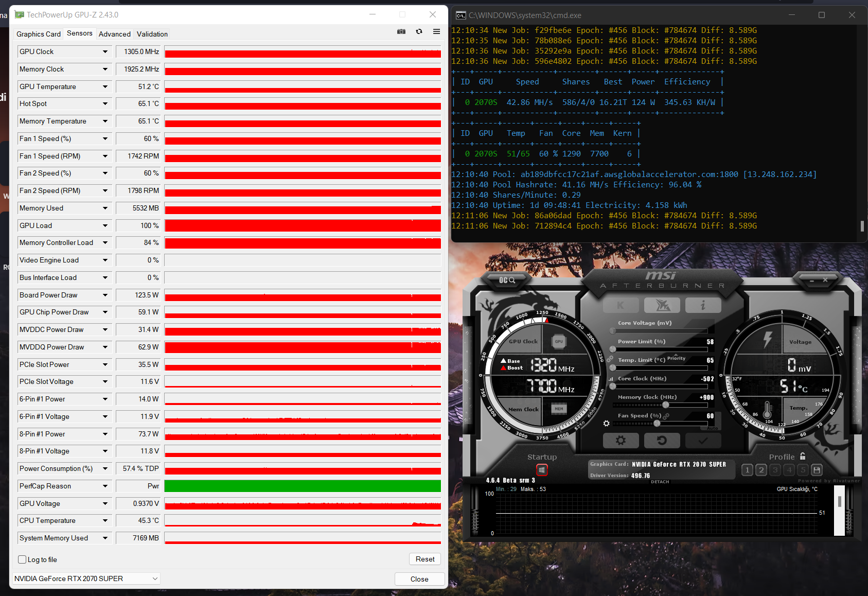Toggle the profile lock in Afterburner

coord(803,456)
